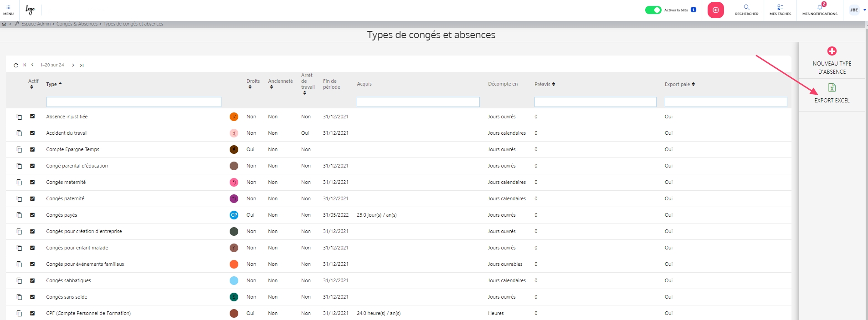This screenshot has height=320, width=868.
Task: Sort table by Export paie column
Action: [679, 84]
